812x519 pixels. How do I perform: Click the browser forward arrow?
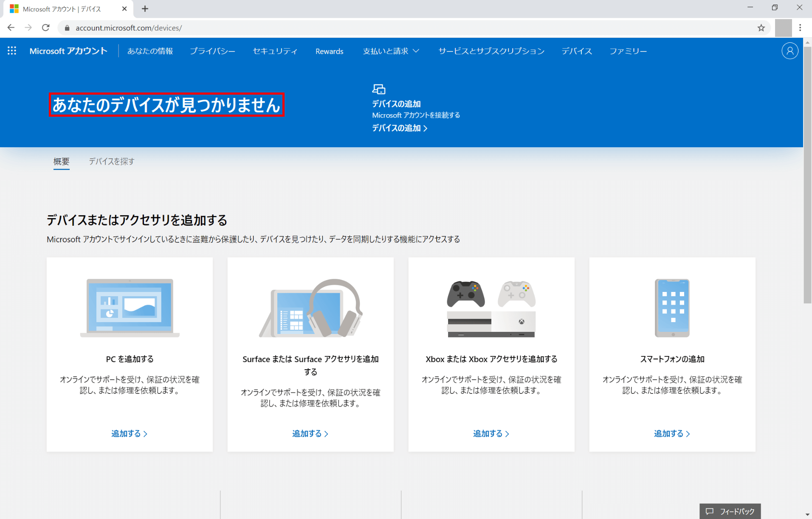[x=28, y=28]
